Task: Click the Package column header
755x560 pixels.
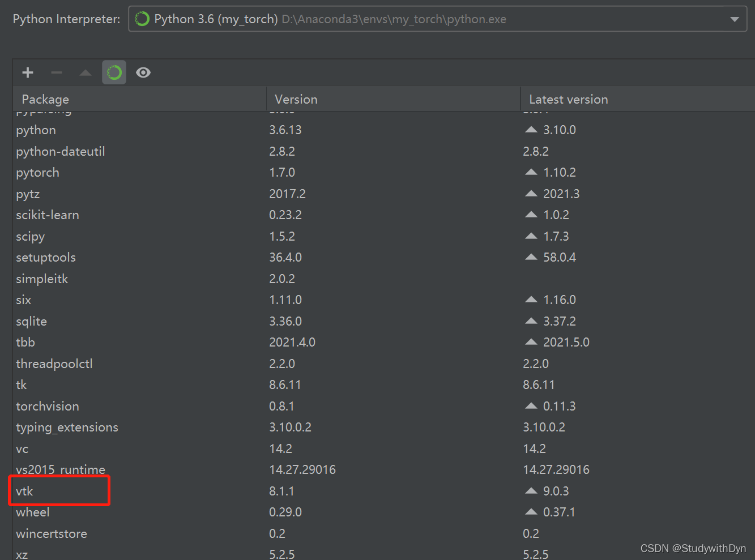Action: pos(139,99)
